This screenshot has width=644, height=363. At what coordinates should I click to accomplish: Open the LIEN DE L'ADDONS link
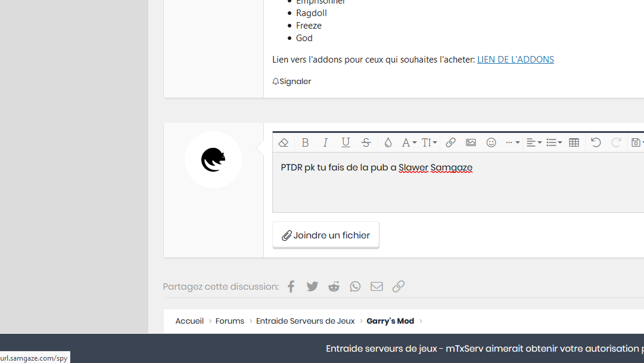515,59
